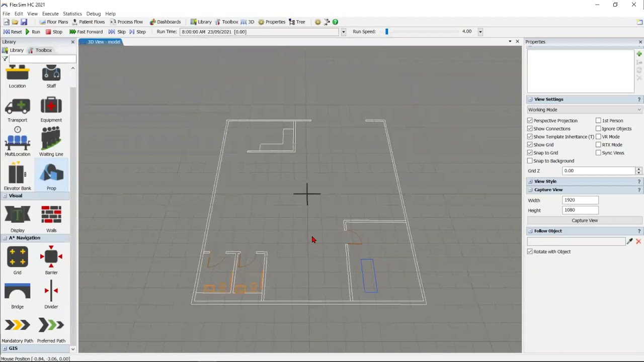Open Dashboards toolbar item
The height and width of the screenshot is (362, 644).
point(165,22)
